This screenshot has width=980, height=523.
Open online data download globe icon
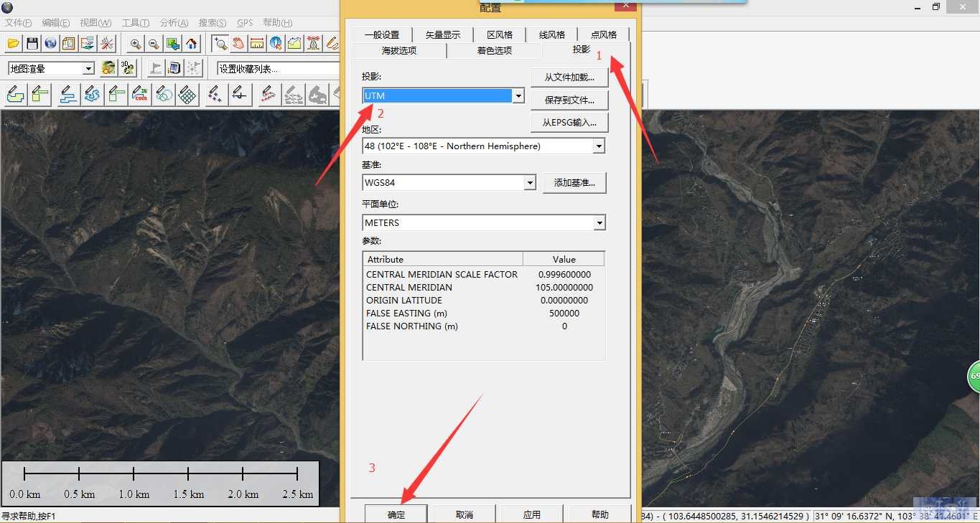pyautogui.click(x=50, y=44)
